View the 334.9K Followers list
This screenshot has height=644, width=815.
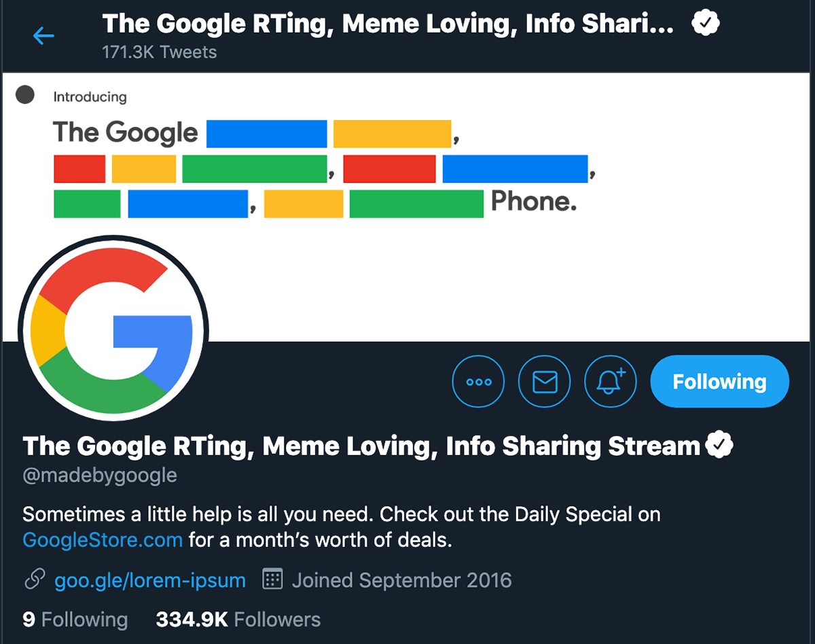point(238,620)
